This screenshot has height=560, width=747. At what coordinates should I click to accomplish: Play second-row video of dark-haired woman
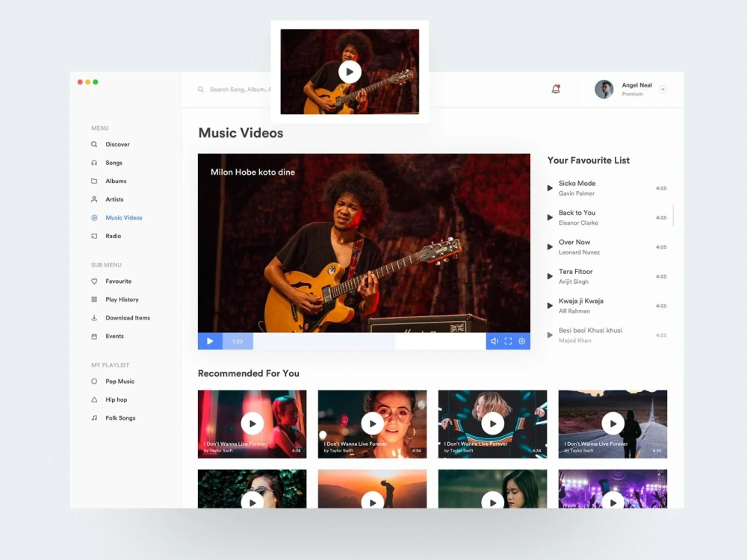pyautogui.click(x=492, y=501)
